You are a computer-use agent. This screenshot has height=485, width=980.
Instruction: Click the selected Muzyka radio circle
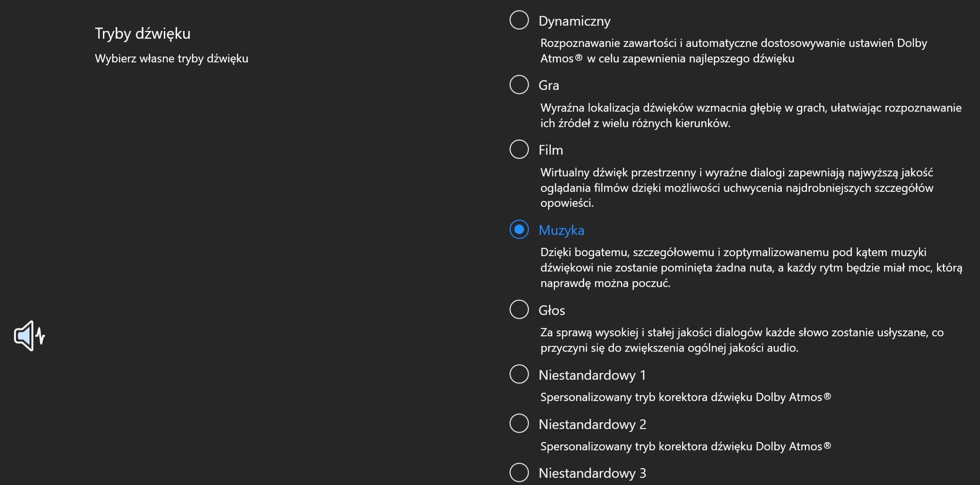[x=519, y=229]
